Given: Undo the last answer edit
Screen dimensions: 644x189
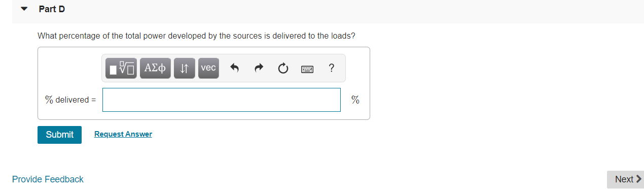Looking at the screenshot, I should pyautogui.click(x=234, y=68).
